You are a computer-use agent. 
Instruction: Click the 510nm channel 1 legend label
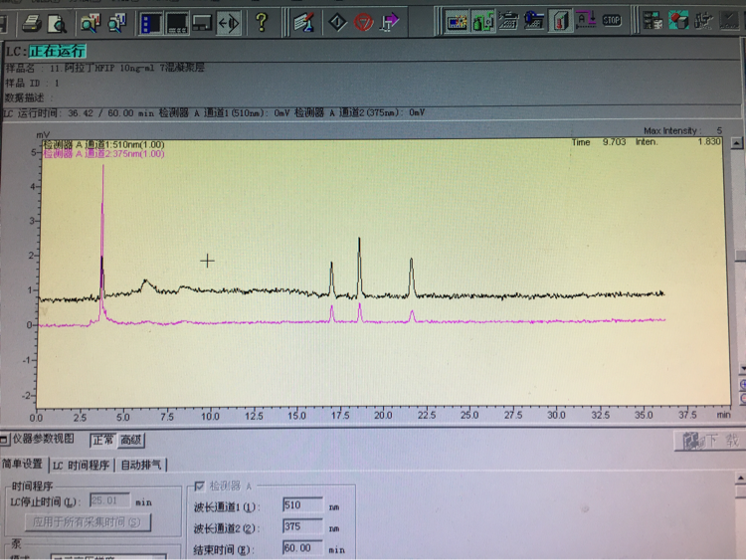tap(104, 144)
